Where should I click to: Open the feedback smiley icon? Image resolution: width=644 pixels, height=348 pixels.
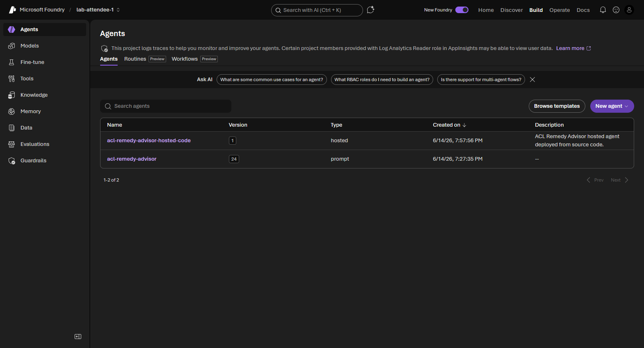point(616,10)
